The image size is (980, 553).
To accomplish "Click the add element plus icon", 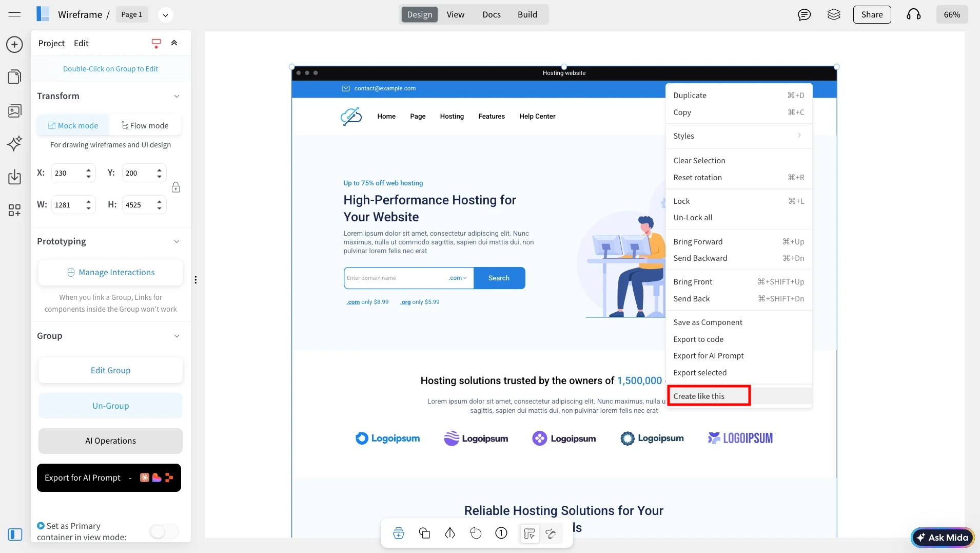I will coord(14,45).
